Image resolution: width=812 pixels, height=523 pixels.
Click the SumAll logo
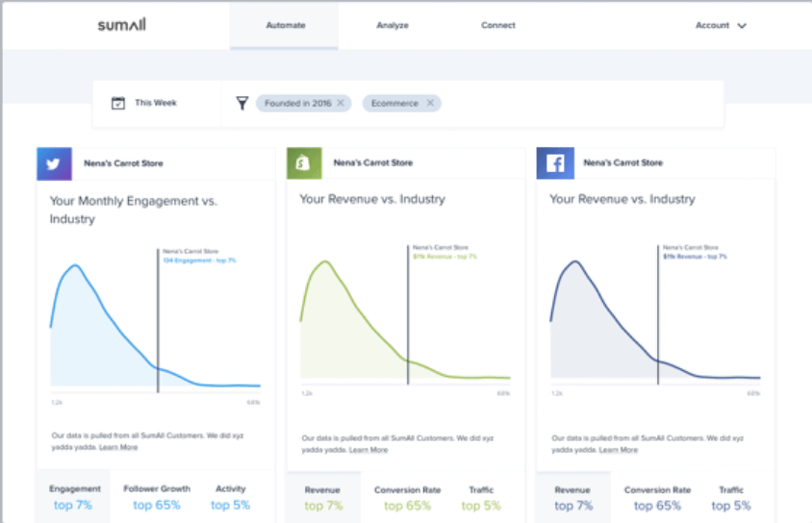[121, 25]
